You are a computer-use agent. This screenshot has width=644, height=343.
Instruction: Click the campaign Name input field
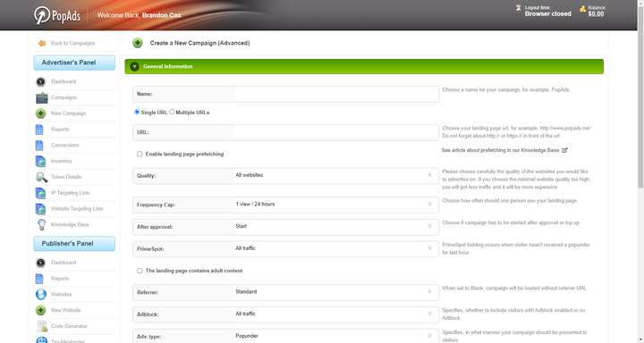336,94
